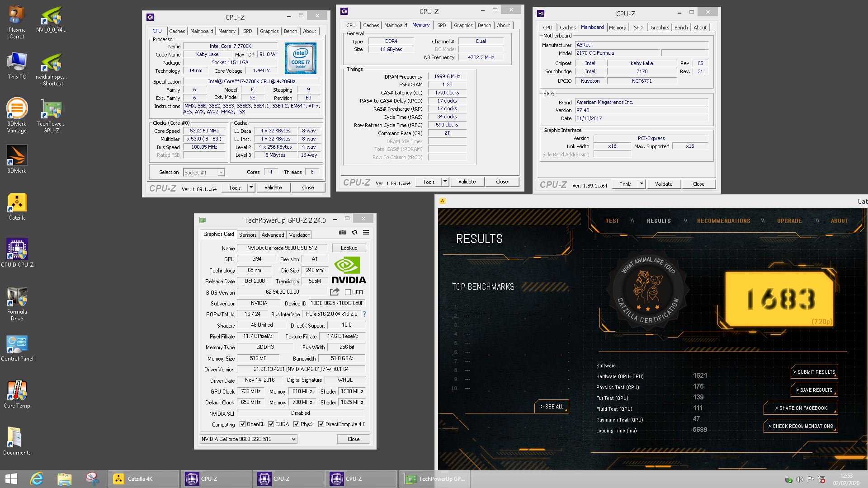The width and height of the screenshot is (868, 488).
Task: Open Internet Explorer from taskbar
Action: click(x=37, y=479)
